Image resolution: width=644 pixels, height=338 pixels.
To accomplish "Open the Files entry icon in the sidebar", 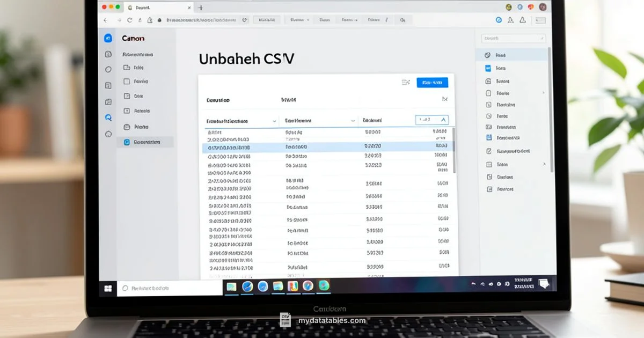I will 127,67.
